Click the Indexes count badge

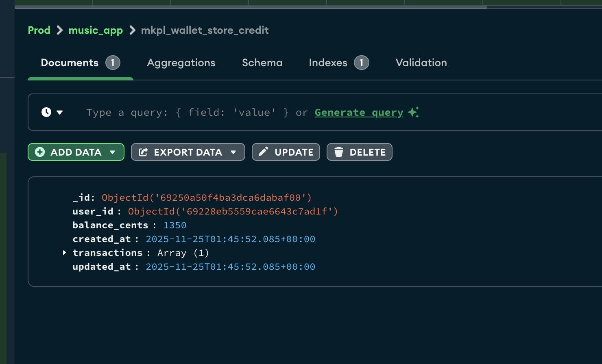pos(361,63)
